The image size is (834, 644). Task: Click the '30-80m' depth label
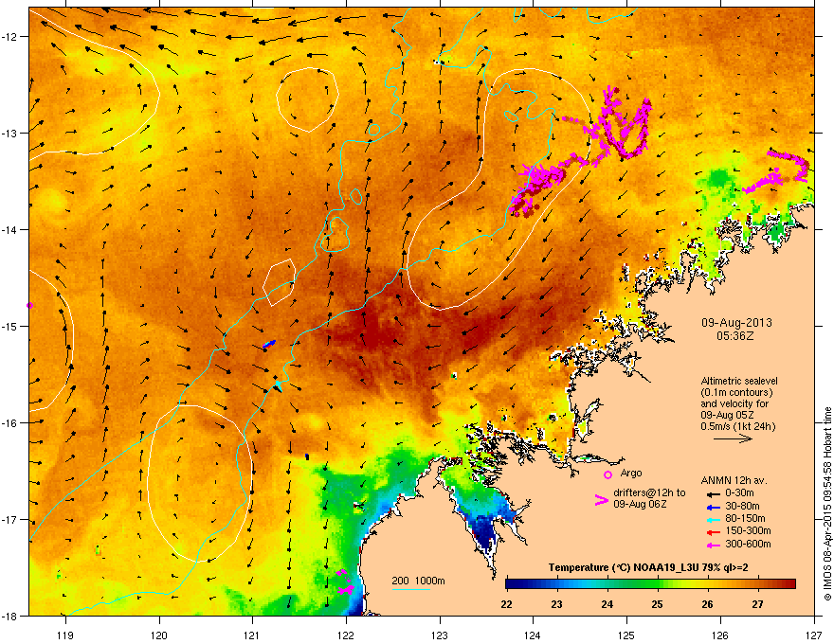(x=742, y=507)
